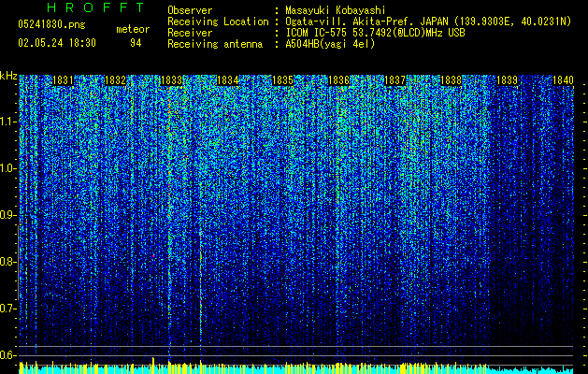Click the 1832 time marker
The width and height of the screenshot is (588, 374).
point(115,80)
